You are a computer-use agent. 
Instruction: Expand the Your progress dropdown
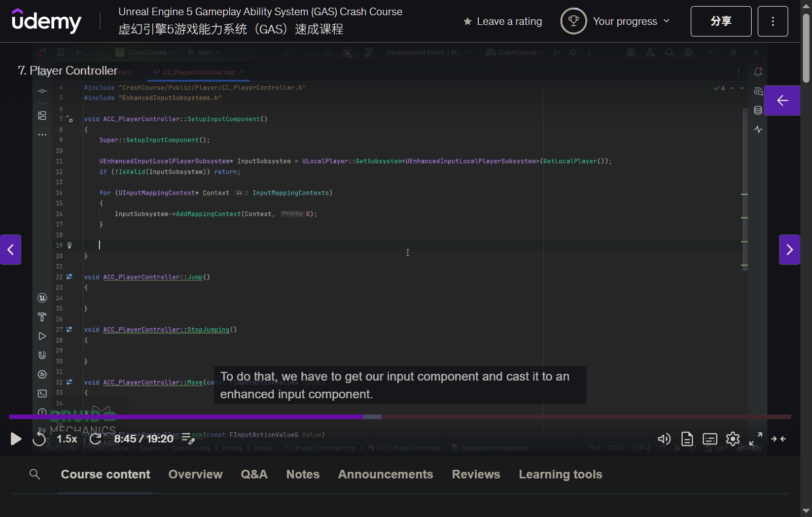631,21
